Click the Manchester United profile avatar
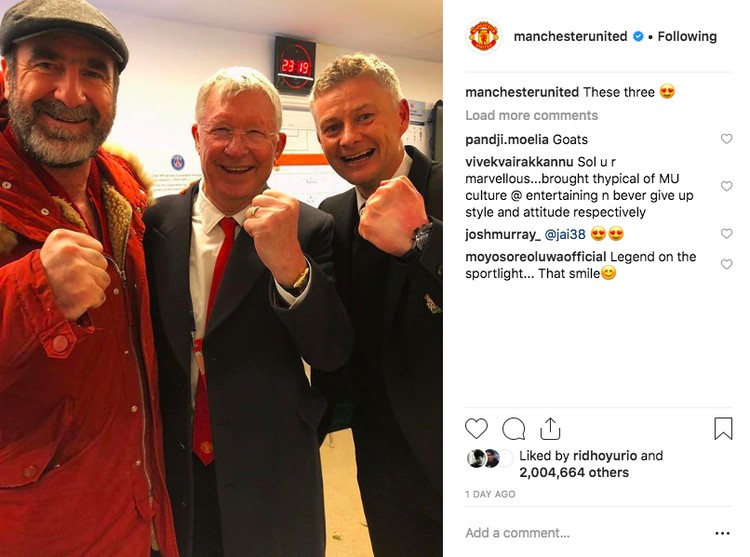Viewport: 750px width, 557px height. click(484, 36)
